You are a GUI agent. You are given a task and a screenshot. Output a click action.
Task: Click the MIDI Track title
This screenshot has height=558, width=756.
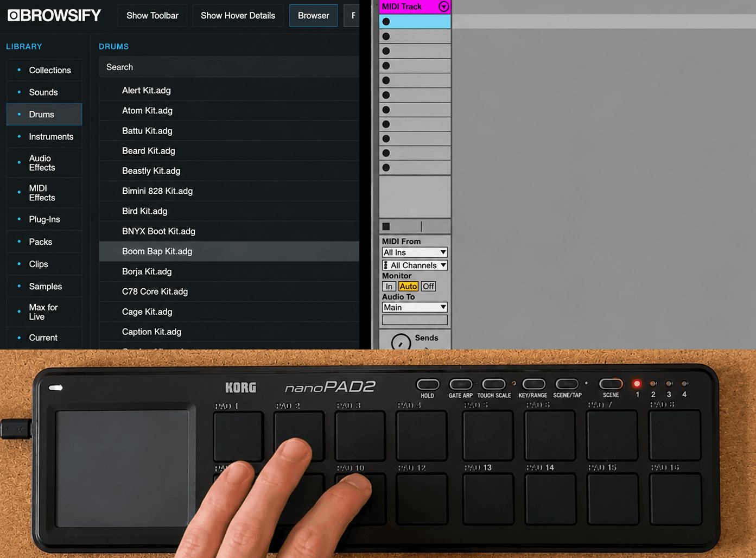402,7
